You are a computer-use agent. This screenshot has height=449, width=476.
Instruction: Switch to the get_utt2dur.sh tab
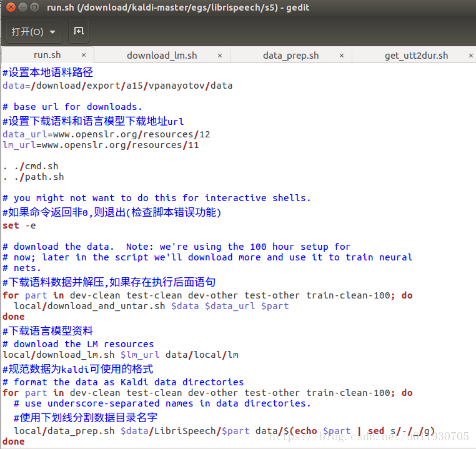coord(416,56)
